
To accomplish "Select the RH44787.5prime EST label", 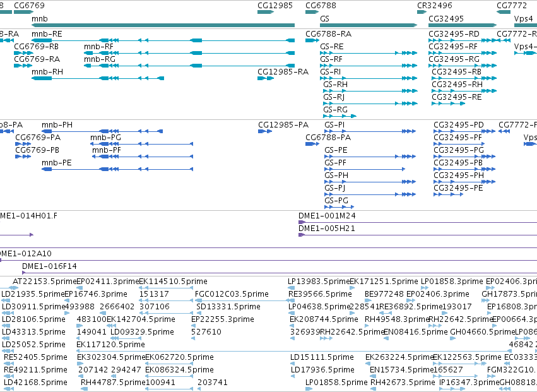I will coord(114,383).
